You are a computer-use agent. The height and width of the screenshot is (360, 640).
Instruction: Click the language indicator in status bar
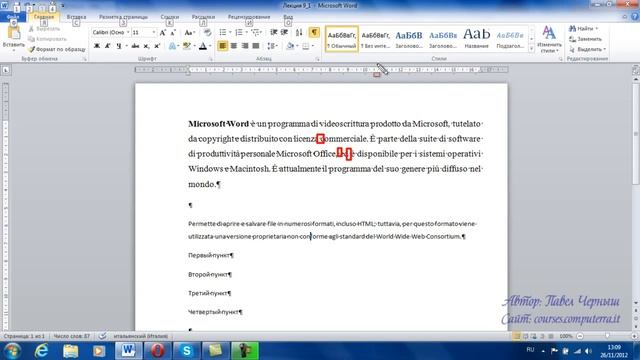point(140,336)
